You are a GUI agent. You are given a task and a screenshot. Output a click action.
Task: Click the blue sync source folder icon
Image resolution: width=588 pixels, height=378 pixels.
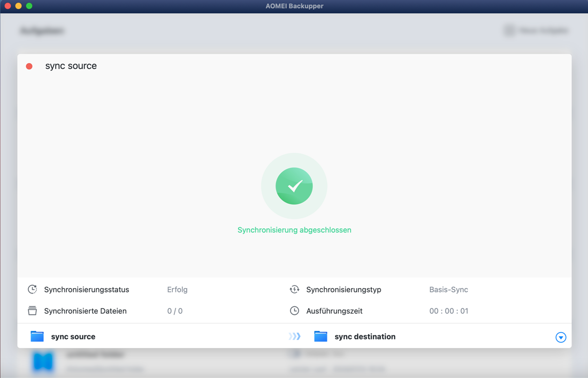pyautogui.click(x=37, y=336)
